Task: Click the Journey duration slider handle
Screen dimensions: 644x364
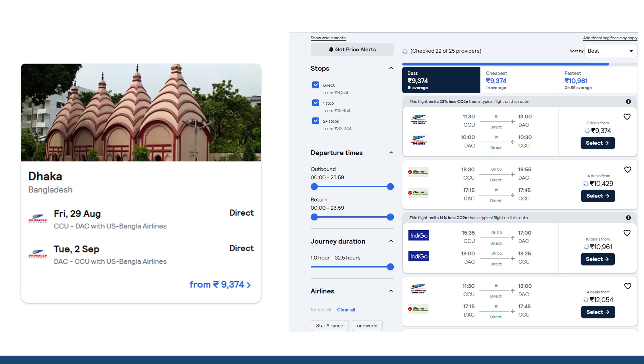Action: [390, 267]
